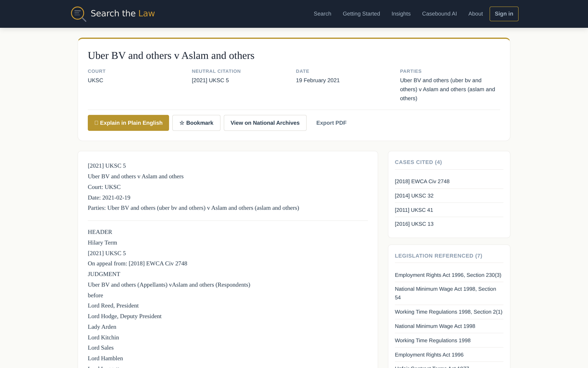
Task: Click the Lord Reed, President line
Action: [x=113, y=306]
